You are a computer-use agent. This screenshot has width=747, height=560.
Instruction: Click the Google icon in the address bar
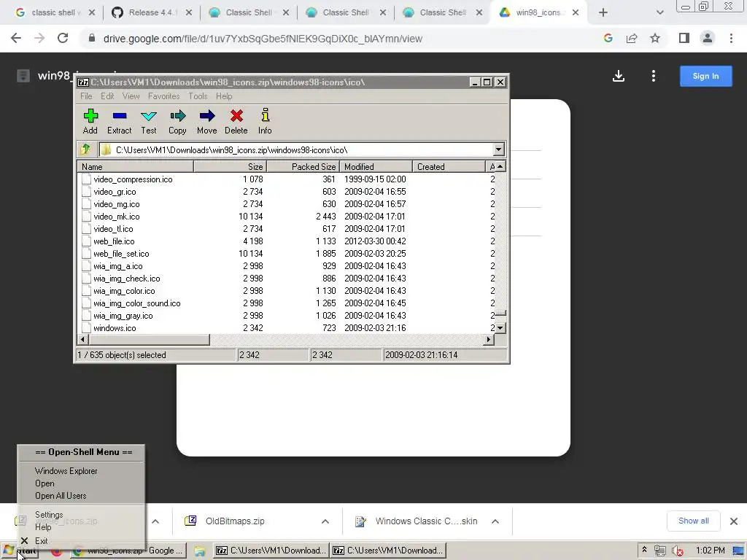[608, 38]
